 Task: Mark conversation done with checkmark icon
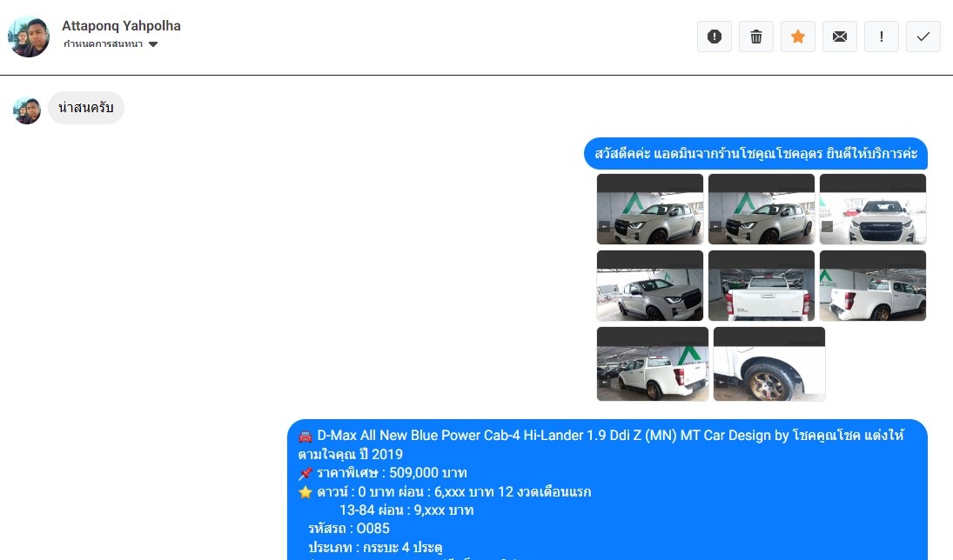[923, 37]
